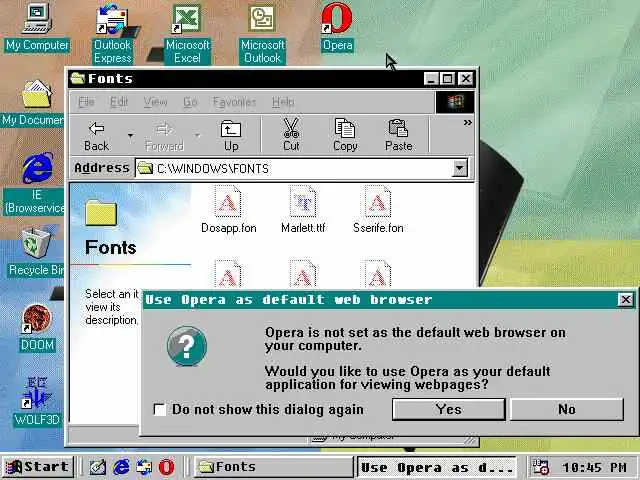Image resolution: width=640 pixels, height=480 pixels.
Task: Maximize the Fonts window
Action: point(447,78)
